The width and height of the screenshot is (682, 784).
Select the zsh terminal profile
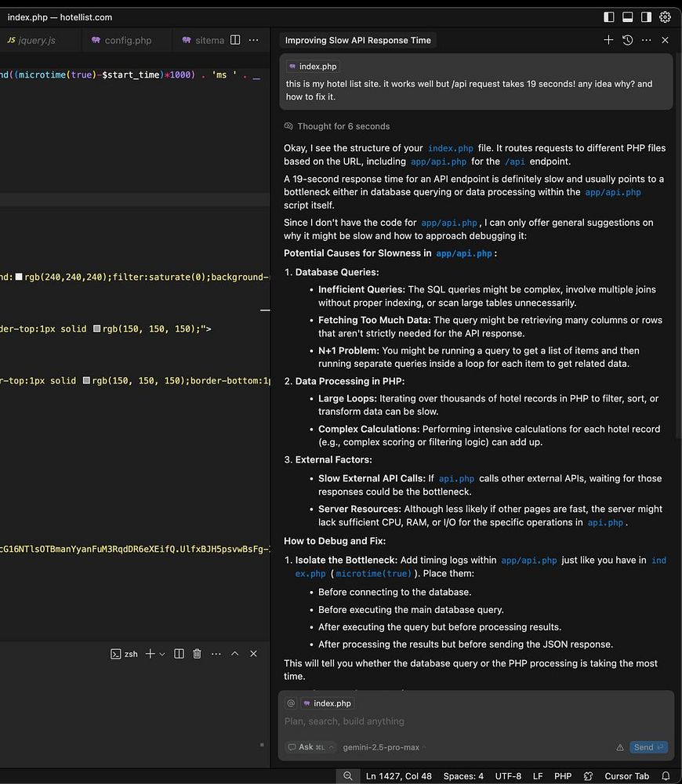click(124, 654)
